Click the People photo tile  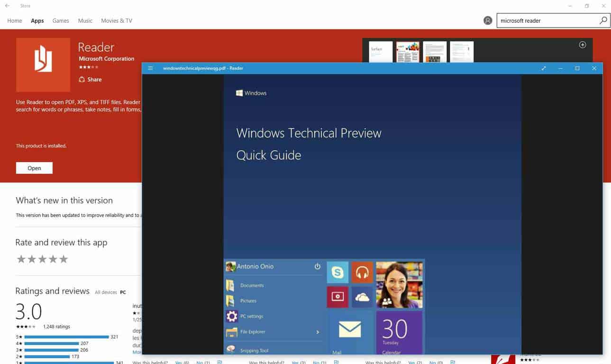point(399,284)
